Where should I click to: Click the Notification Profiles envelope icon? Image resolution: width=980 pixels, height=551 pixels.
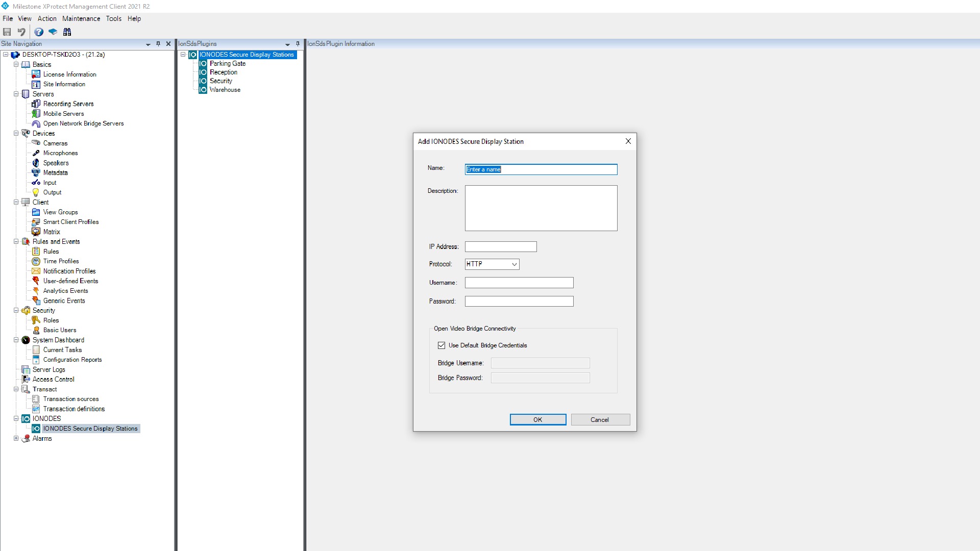[x=36, y=271]
